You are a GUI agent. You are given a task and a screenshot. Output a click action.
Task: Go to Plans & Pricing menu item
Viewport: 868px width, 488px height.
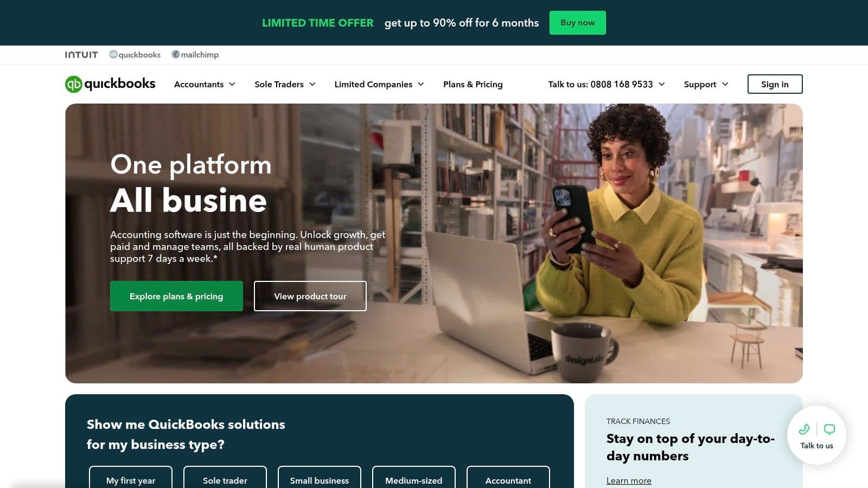click(473, 84)
